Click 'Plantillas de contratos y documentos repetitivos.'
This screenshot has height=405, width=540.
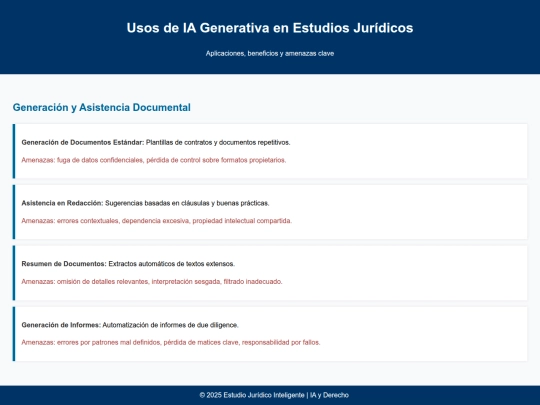pyautogui.click(x=218, y=143)
